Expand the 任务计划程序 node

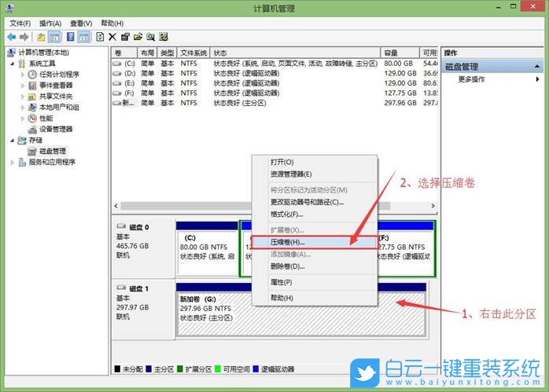[23, 75]
